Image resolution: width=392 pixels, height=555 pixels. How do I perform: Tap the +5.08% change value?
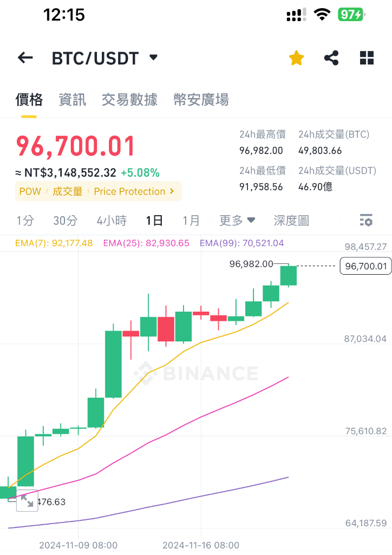point(140,173)
